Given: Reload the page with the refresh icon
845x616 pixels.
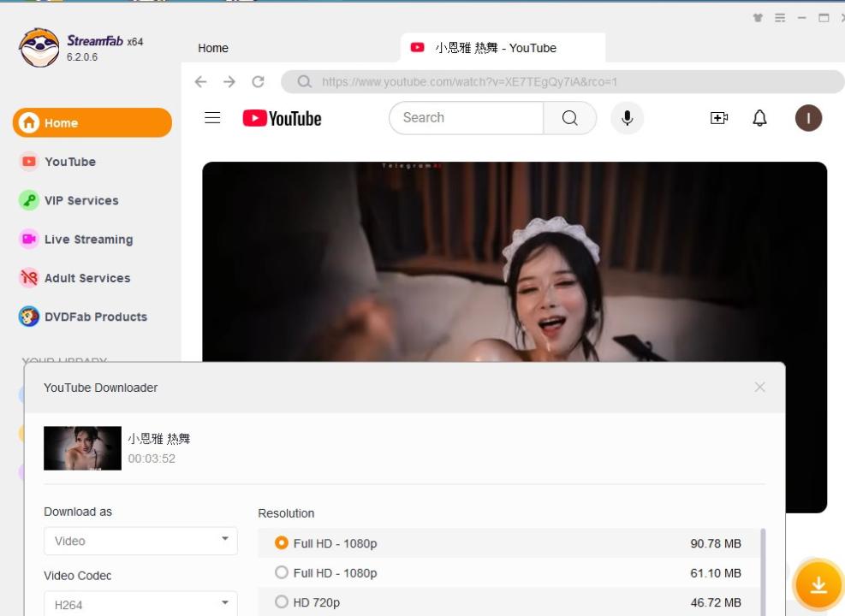Looking at the screenshot, I should 258,82.
